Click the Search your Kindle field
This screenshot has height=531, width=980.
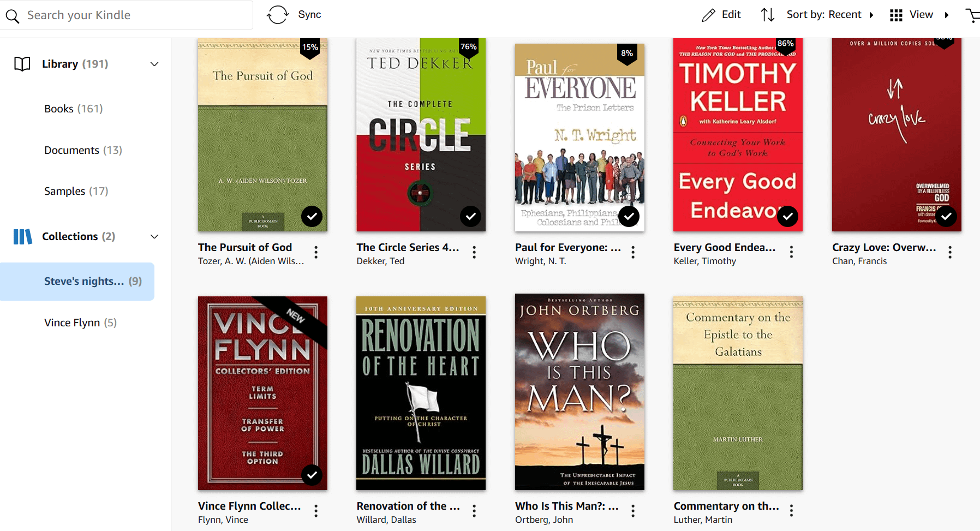point(127,15)
